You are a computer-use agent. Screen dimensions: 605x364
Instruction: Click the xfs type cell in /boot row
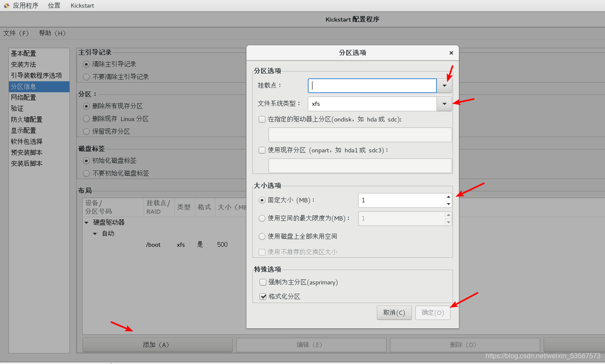click(x=181, y=245)
